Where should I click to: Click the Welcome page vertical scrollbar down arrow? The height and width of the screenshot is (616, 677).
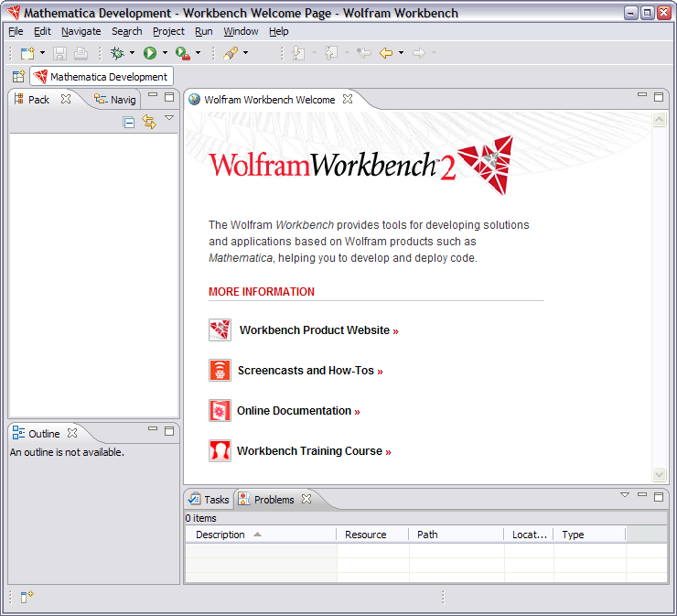pyautogui.click(x=660, y=474)
